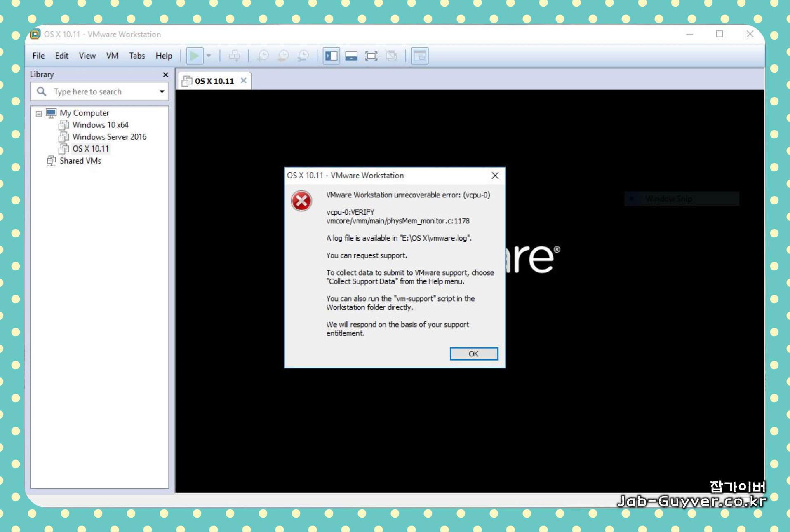Image resolution: width=790 pixels, height=532 pixels.
Task: Click the magnifier search icon in Library
Action: (x=41, y=91)
